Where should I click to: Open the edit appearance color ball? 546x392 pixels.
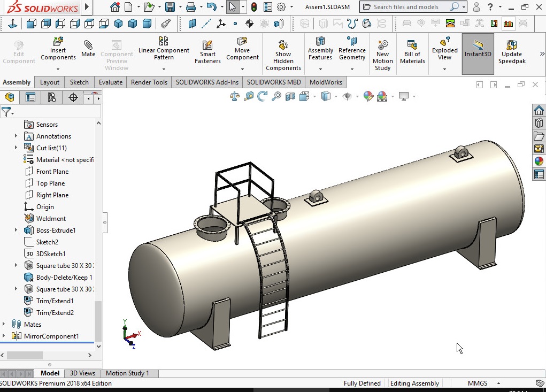(x=368, y=96)
